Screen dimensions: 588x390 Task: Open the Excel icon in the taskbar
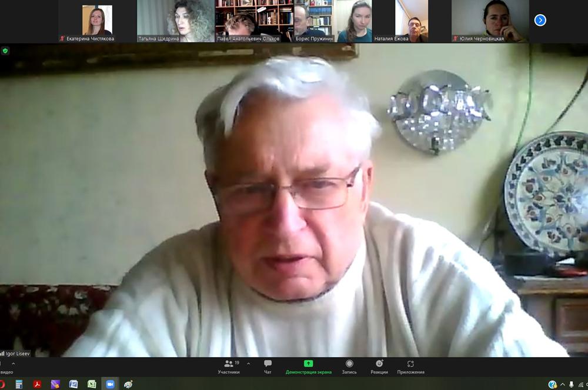pyautogui.click(x=92, y=384)
